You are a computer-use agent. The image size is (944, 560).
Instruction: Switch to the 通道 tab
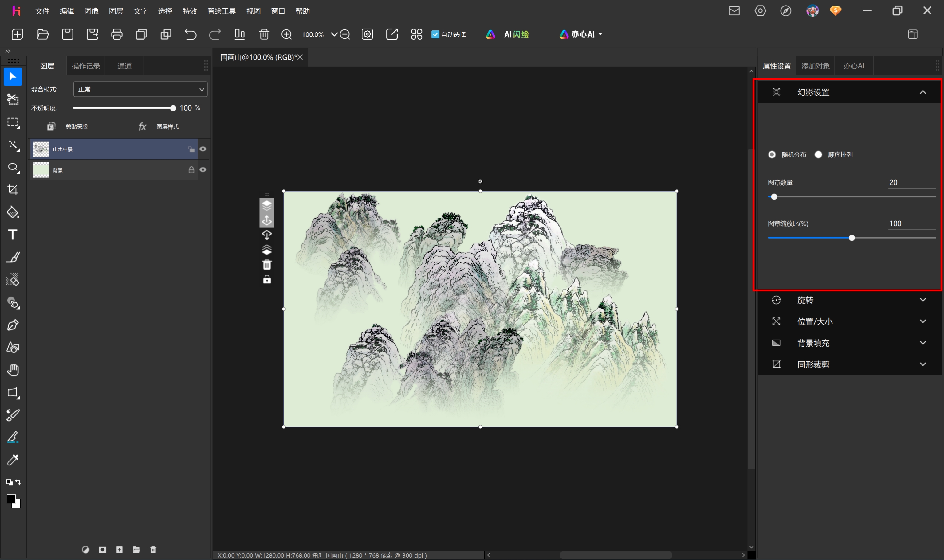click(x=125, y=66)
